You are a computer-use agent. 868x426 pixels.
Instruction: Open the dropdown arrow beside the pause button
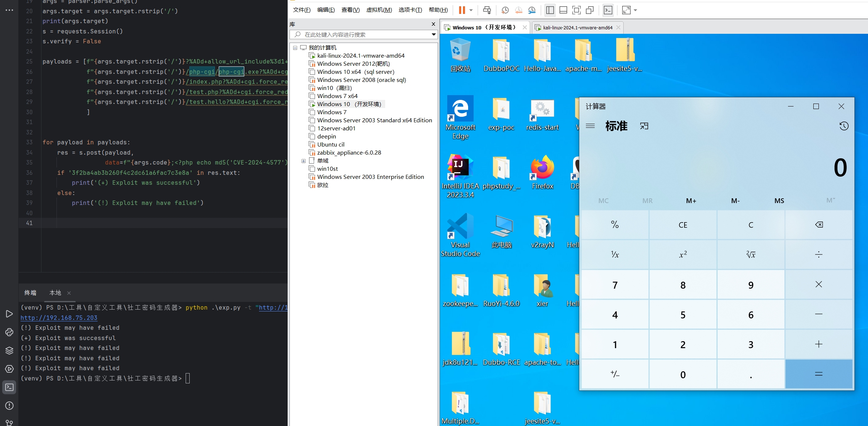coord(471,10)
